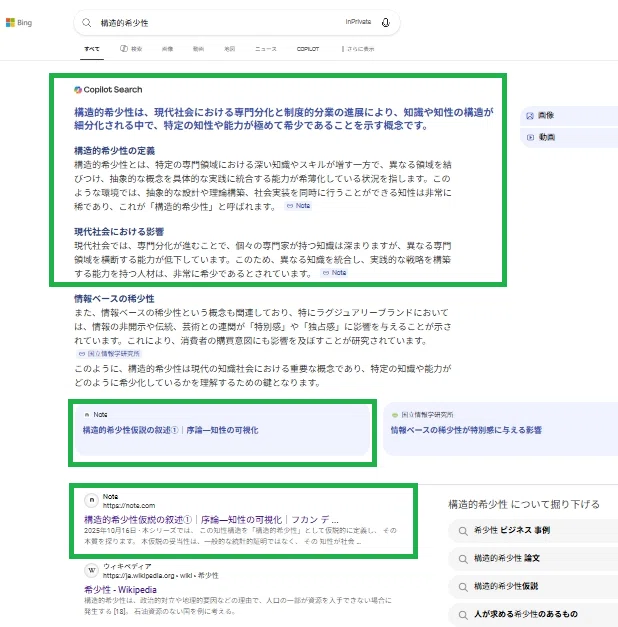Click the green icon on the 国立情報学研究所 source card
This screenshot has height=627, width=618.
pyautogui.click(x=395, y=415)
